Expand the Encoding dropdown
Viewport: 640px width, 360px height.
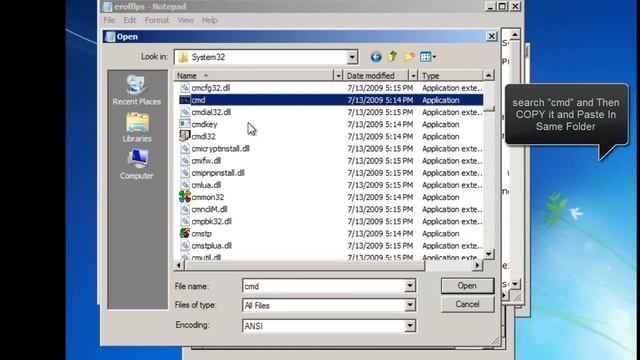(x=410, y=326)
